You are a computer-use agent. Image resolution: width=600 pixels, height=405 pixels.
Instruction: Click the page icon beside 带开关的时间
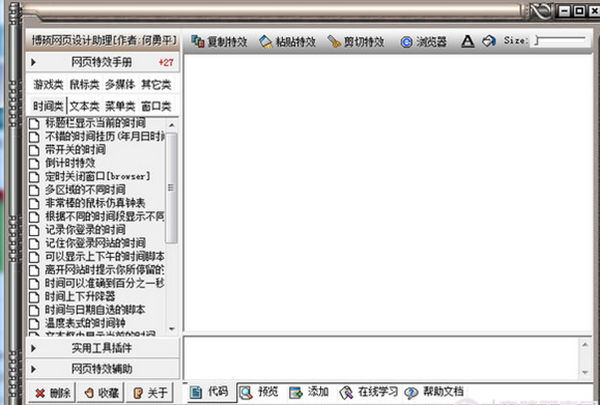(34, 150)
